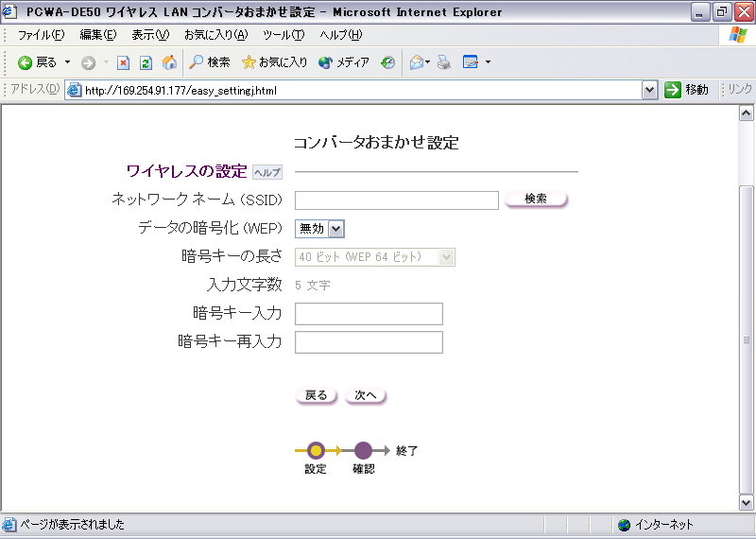Click the ワイヤレスの設定 section title
The width and height of the screenshot is (756, 539).
tap(186, 171)
